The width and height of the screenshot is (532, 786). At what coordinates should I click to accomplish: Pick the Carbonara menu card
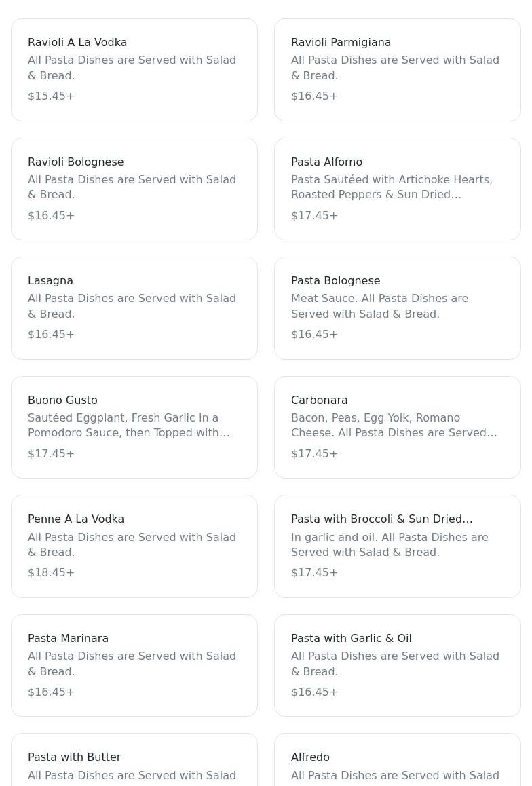coord(397,427)
